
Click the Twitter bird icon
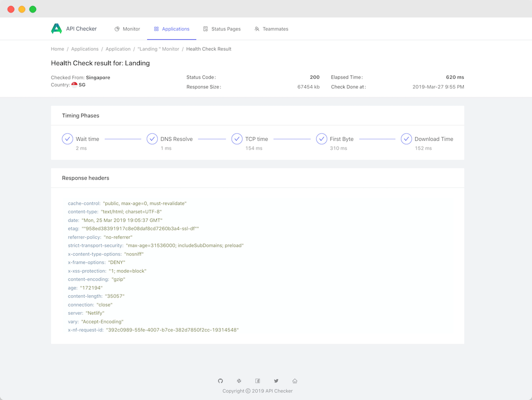pos(276,381)
